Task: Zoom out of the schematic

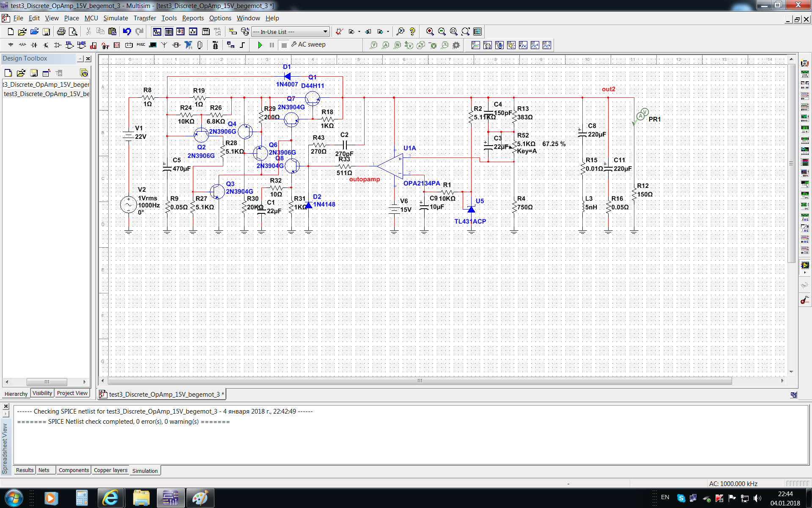Action: (442, 32)
